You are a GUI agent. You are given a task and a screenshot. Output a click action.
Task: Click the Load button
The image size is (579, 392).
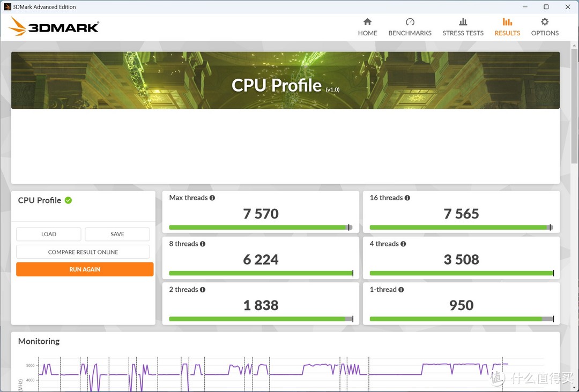(49, 234)
